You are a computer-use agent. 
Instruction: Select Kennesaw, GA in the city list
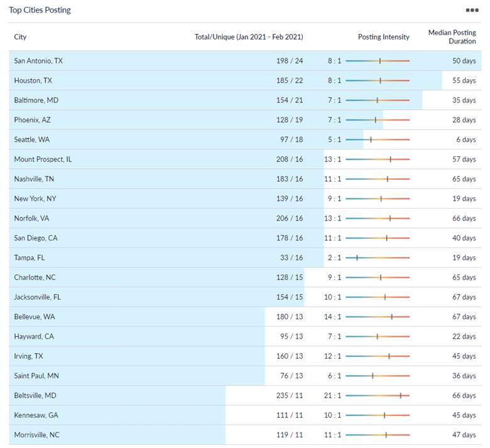[x=36, y=415]
